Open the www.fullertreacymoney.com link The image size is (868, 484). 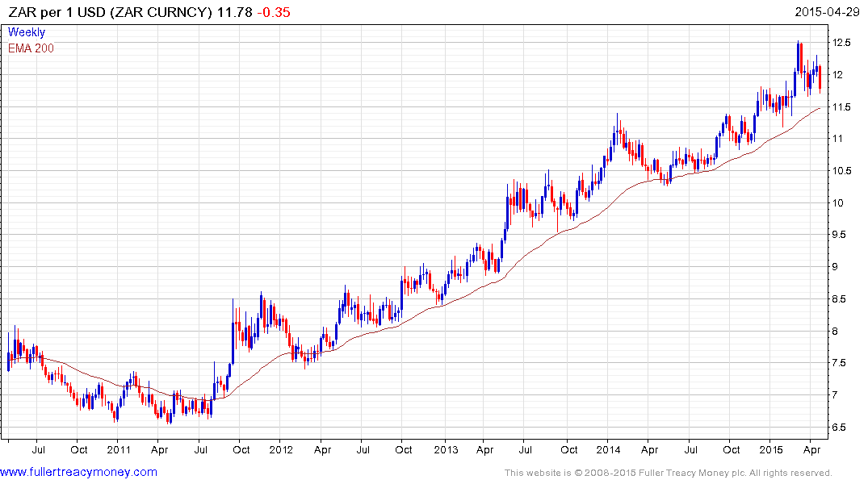(78, 472)
